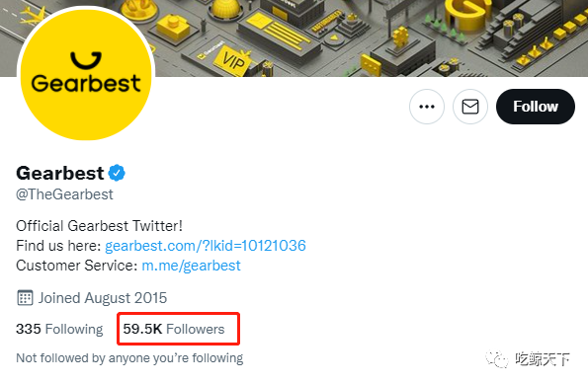Click the Joined August 2015 text
Screen dimensions: 588x384
point(103,298)
